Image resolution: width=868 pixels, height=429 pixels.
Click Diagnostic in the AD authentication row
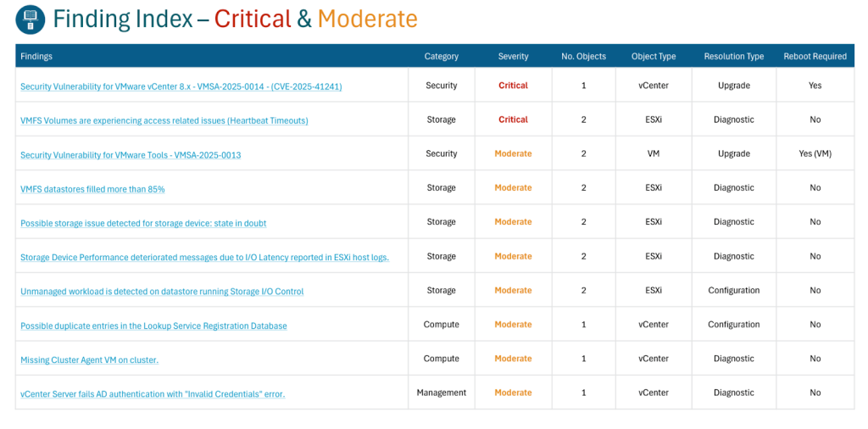pyautogui.click(x=733, y=393)
